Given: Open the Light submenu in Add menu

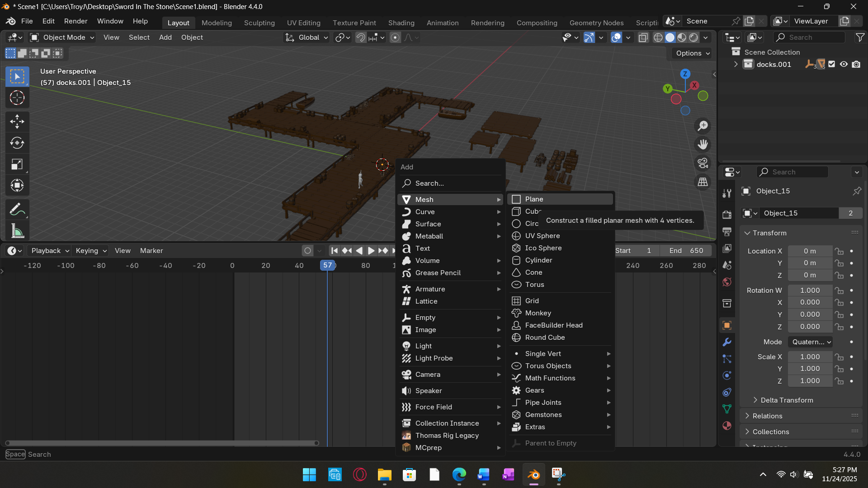Looking at the screenshot, I should click(x=451, y=346).
